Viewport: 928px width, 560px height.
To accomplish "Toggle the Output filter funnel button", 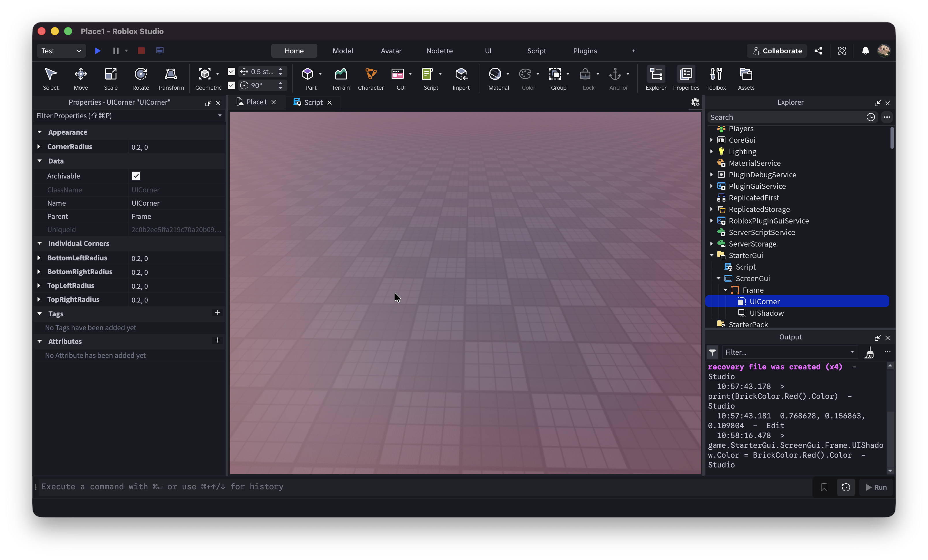I will pos(712,352).
